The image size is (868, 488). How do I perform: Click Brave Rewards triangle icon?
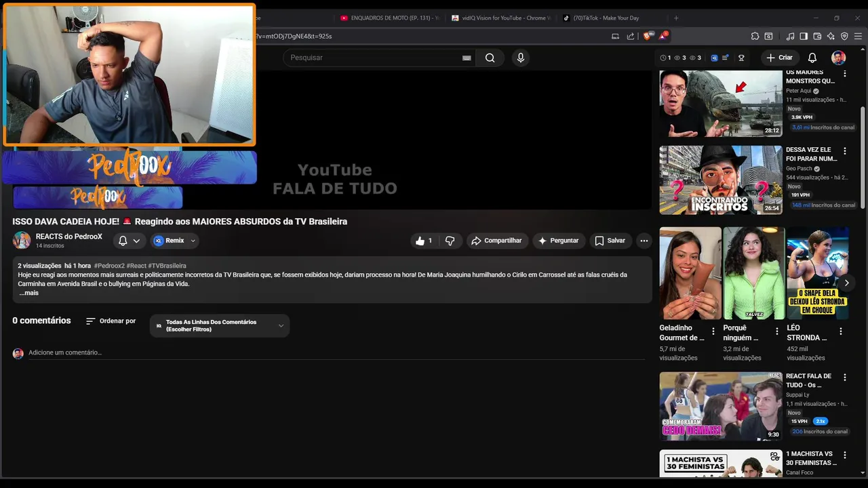[x=663, y=36]
